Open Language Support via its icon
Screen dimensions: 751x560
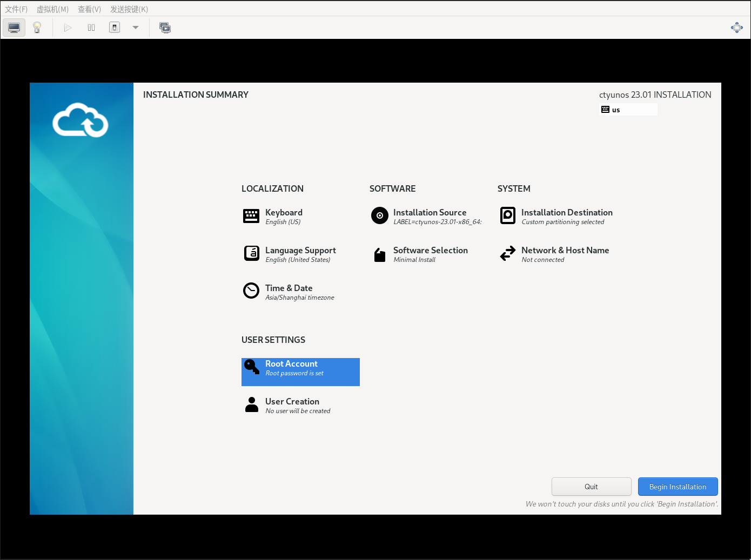(251, 253)
